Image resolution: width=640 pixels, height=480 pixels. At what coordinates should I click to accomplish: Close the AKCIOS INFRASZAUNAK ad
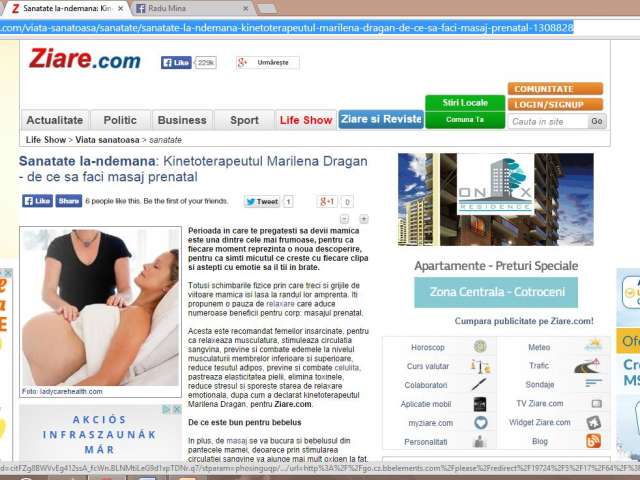(x=177, y=409)
